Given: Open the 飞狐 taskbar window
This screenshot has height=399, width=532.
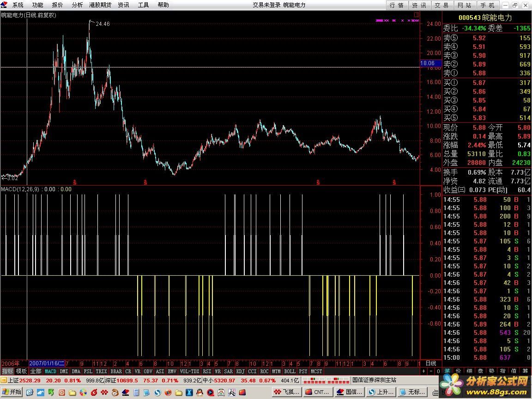Looking at the screenshot, I should tap(287, 392).
